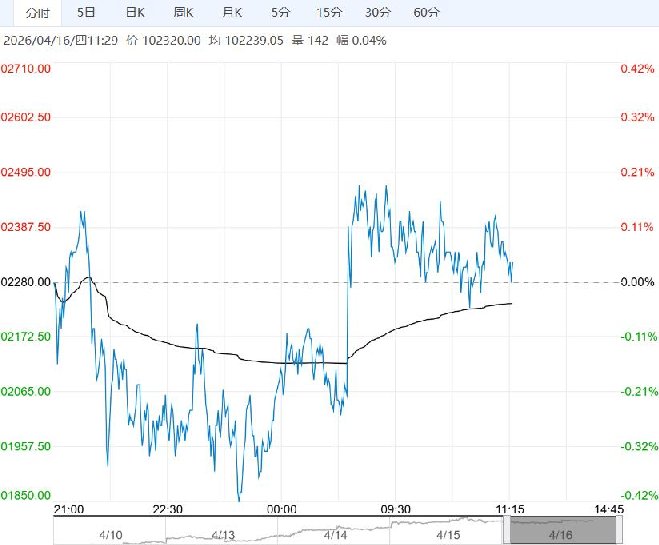Jump to 4/14 in the range navigator
Screen dimensions: 659x545
tap(339, 536)
